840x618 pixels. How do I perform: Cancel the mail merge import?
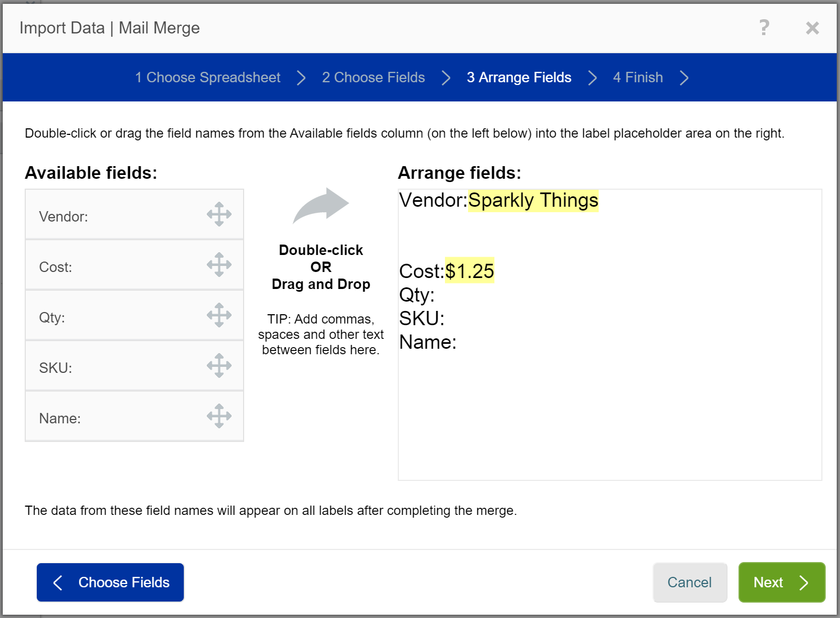point(689,582)
